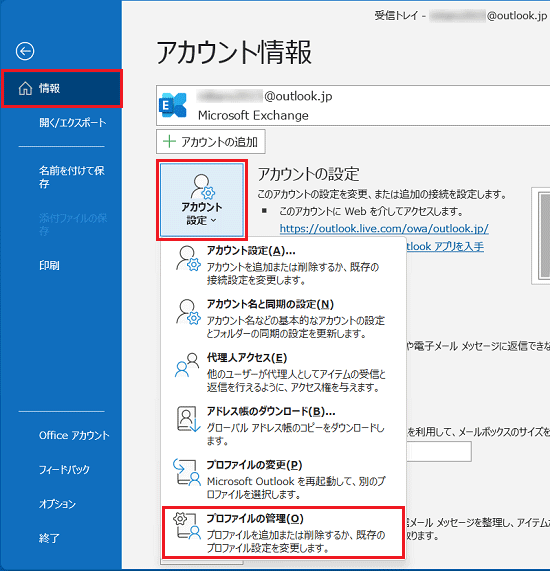The image size is (550, 571).
Task: Click the two-person icon for 代理人アクセス(E)
Action: [x=187, y=365]
